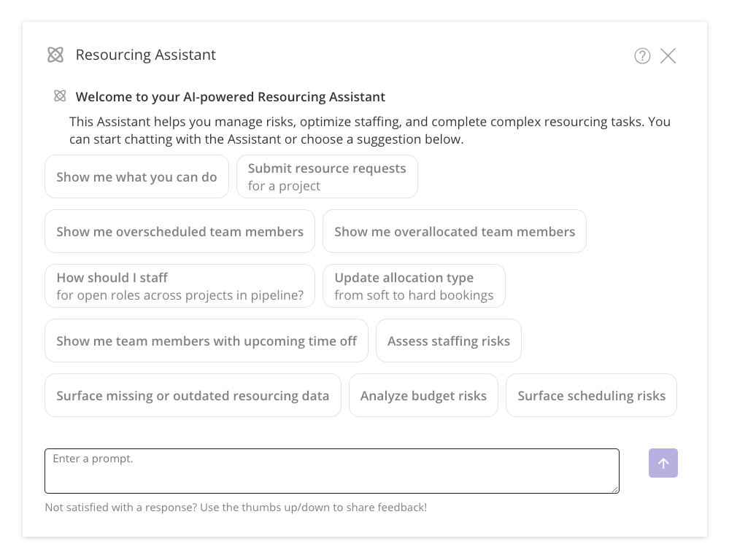Image resolution: width=729 pixels, height=560 pixels.
Task: Choose 'Submit resource requests for a project'
Action: click(327, 176)
